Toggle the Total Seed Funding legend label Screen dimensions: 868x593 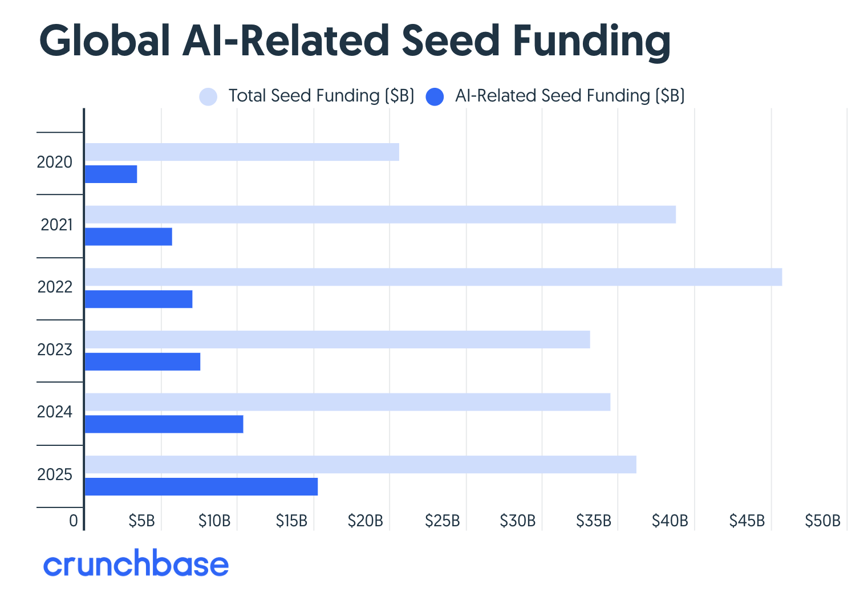[x=321, y=96]
